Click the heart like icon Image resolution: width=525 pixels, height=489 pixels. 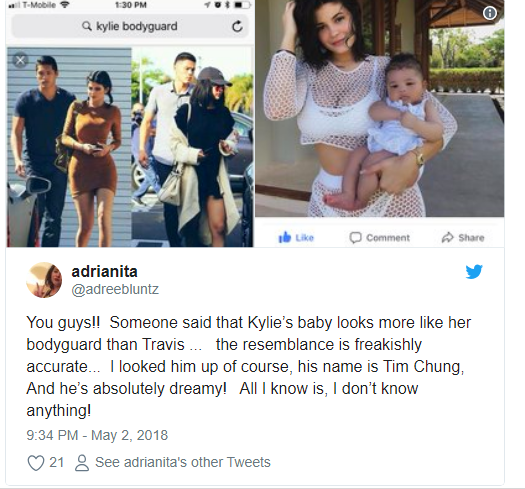pos(35,463)
